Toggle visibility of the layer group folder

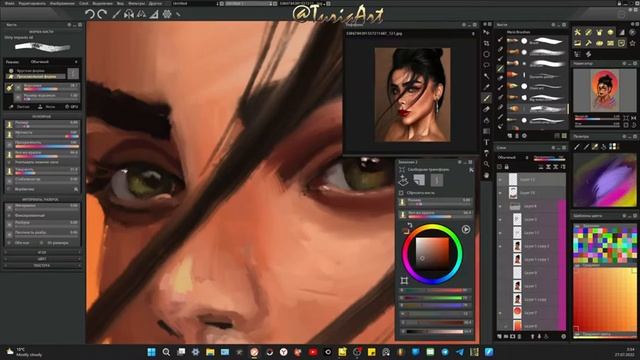pos(500,206)
